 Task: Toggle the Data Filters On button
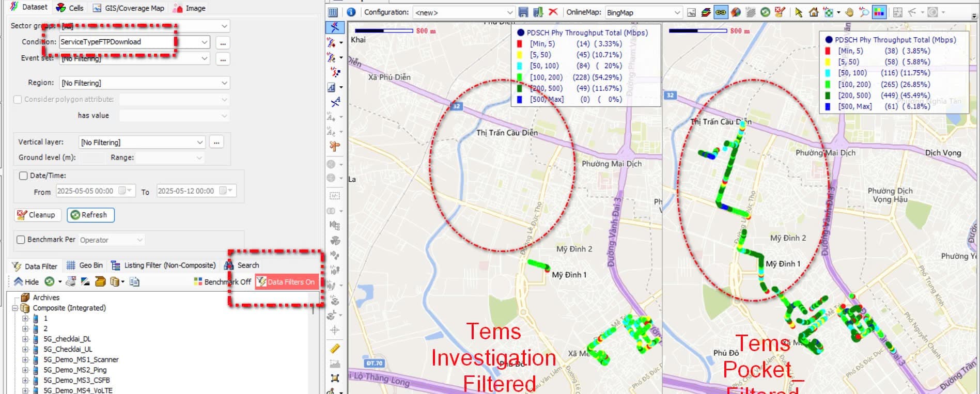coord(286,282)
